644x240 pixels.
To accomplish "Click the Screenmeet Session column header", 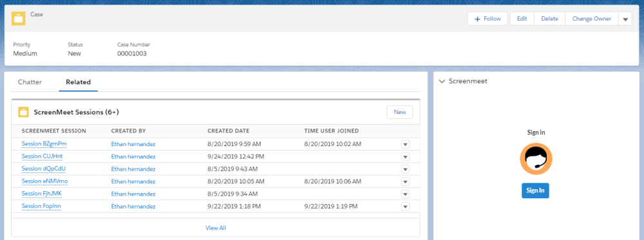I will [x=54, y=131].
